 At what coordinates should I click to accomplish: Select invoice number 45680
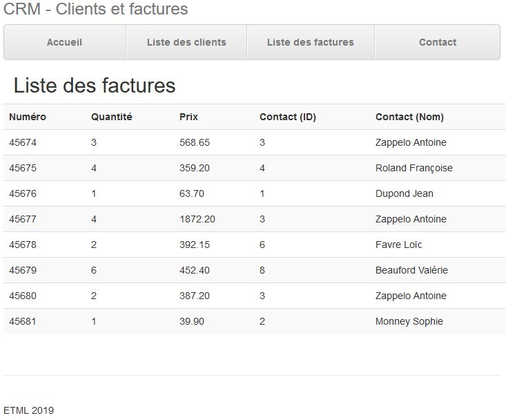point(23,296)
